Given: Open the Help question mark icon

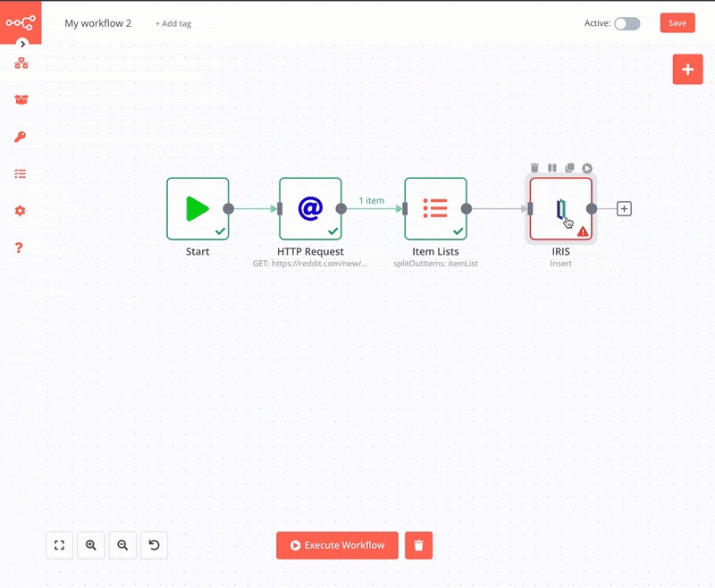Looking at the screenshot, I should coord(21,248).
